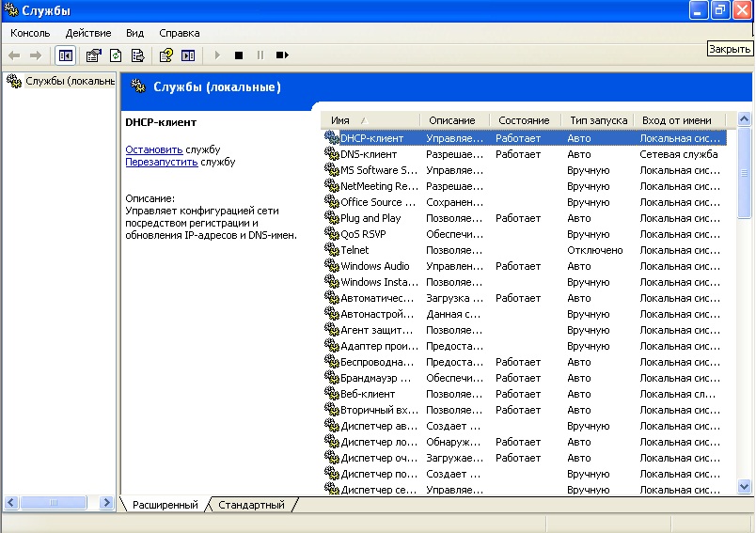Viewport: 756px width, 533px height.
Task: Sort by the Описание column header
Action: [455, 120]
